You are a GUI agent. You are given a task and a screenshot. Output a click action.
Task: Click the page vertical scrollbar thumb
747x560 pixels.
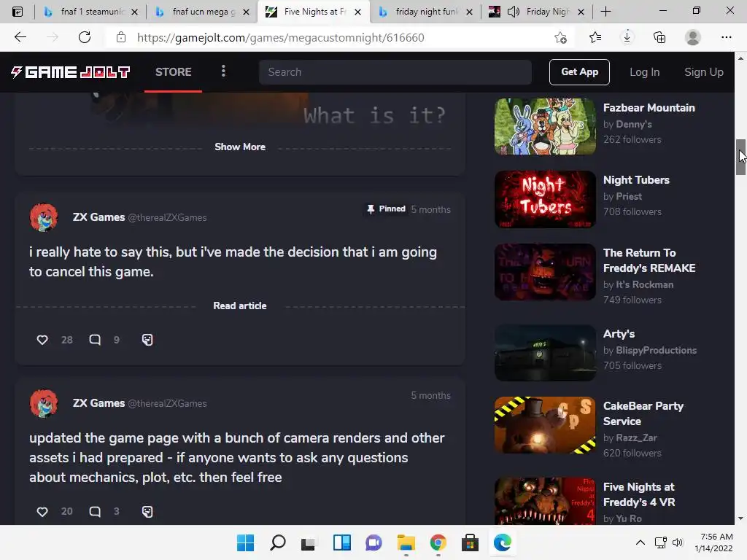point(740,157)
